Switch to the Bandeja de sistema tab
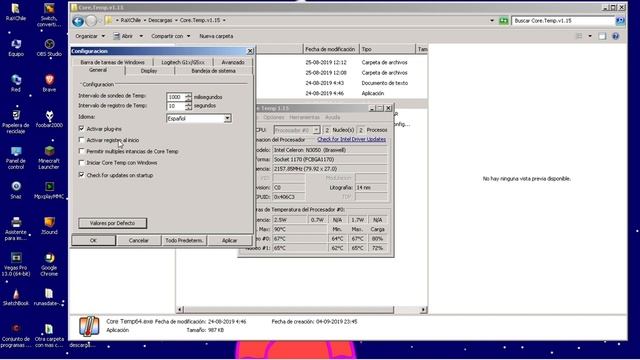This screenshot has height=360, width=640. click(x=213, y=71)
